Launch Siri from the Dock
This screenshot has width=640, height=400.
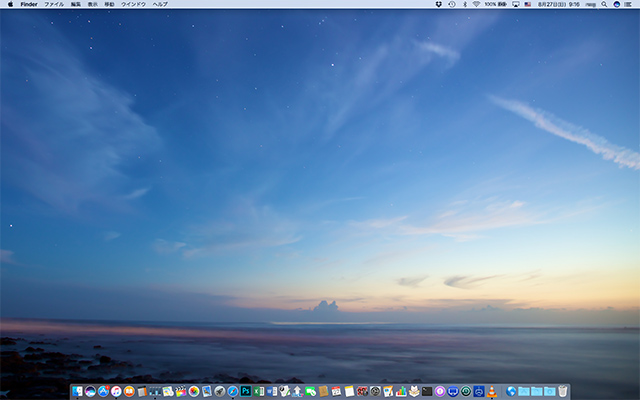(x=90, y=391)
